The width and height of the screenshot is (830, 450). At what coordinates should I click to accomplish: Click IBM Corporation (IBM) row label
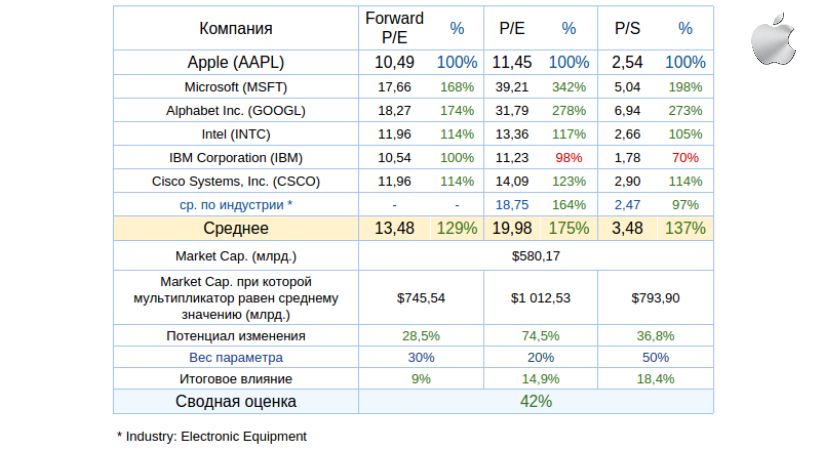[x=235, y=158]
